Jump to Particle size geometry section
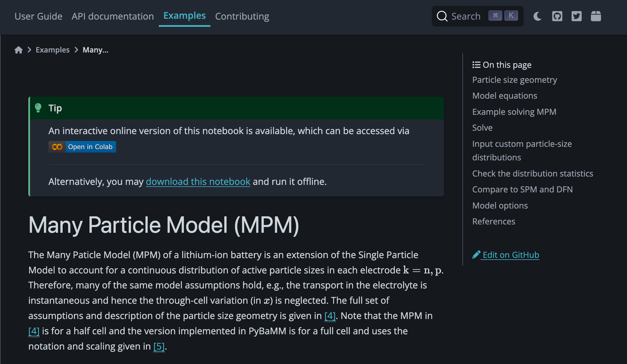 coord(514,80)
